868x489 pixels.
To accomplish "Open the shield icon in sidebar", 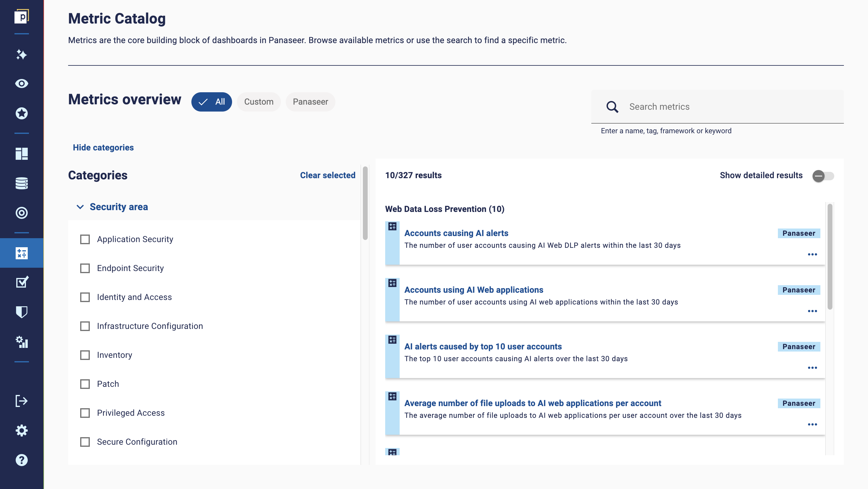I will 22,312.
